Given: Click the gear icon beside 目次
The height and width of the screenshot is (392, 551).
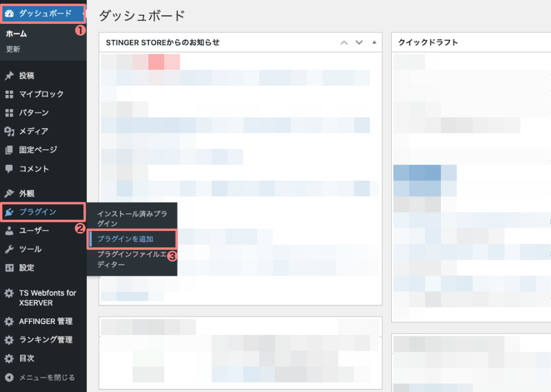Looking at the screenshot, I should [9, 358].
